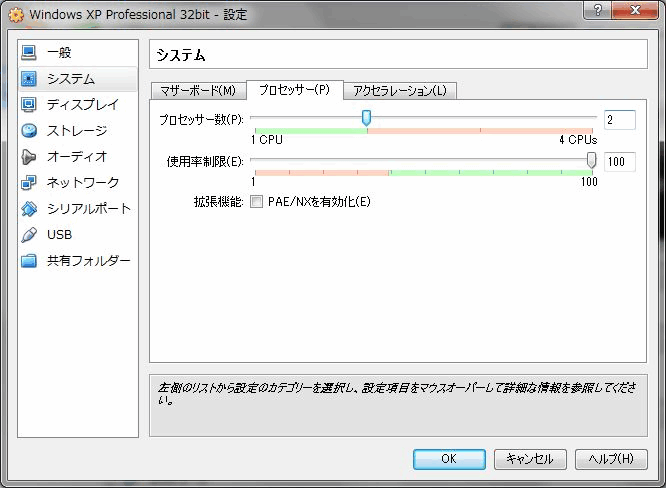Click the 使用率制限(E) label
Viewport: 666px width, 488px height.
coord(205,162)
